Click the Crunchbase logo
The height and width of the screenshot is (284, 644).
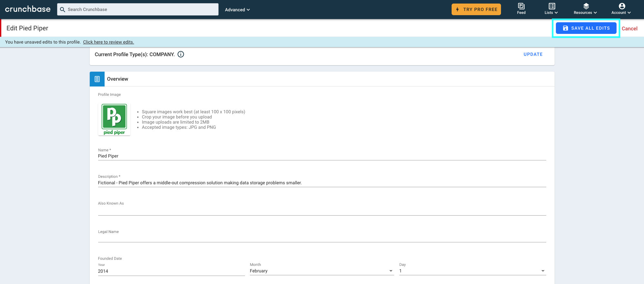(x=28, y=9)
